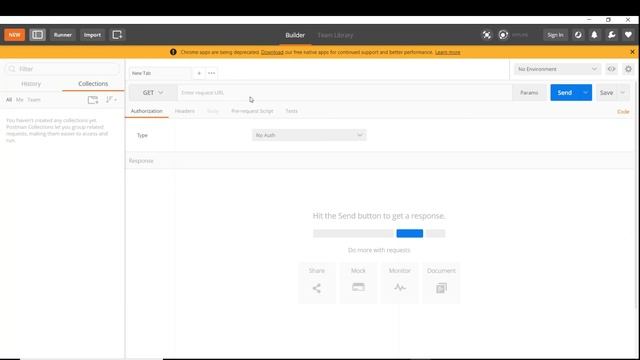The image size is (640, 360).
Task: Click the Params button
Action: click(x=529, y=93)
